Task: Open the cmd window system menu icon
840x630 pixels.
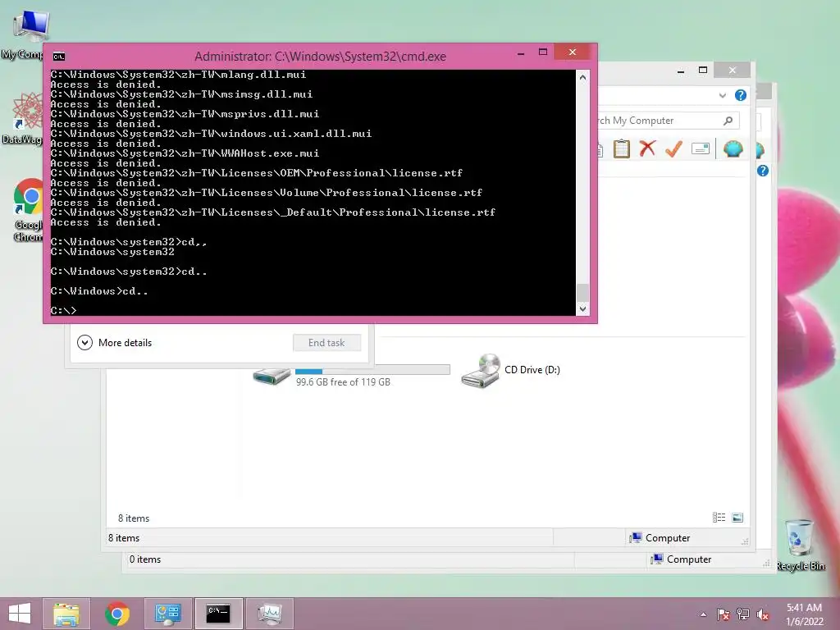Action: point(59,57)
